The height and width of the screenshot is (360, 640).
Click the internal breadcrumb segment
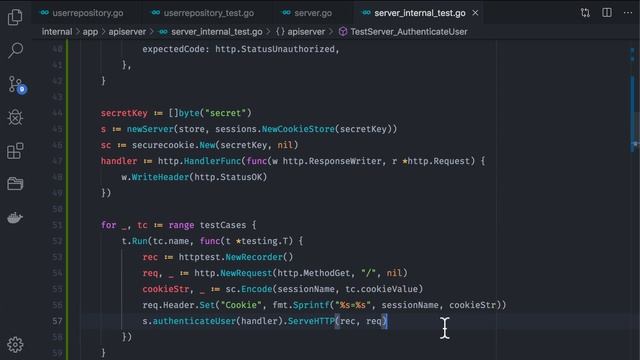(x=57, y=32)
